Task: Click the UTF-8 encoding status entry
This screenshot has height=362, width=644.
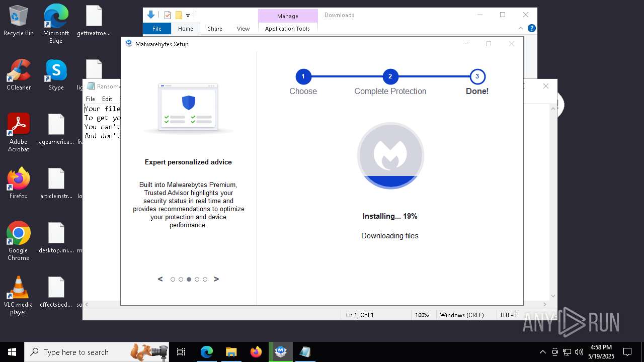Action: click(x=508, y=315)
